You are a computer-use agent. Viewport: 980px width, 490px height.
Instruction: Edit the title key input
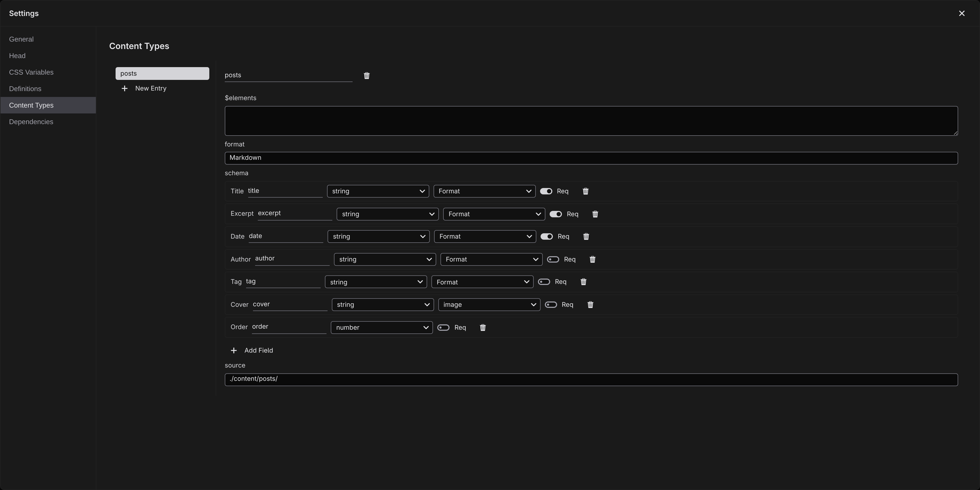[x=285, y=191]
